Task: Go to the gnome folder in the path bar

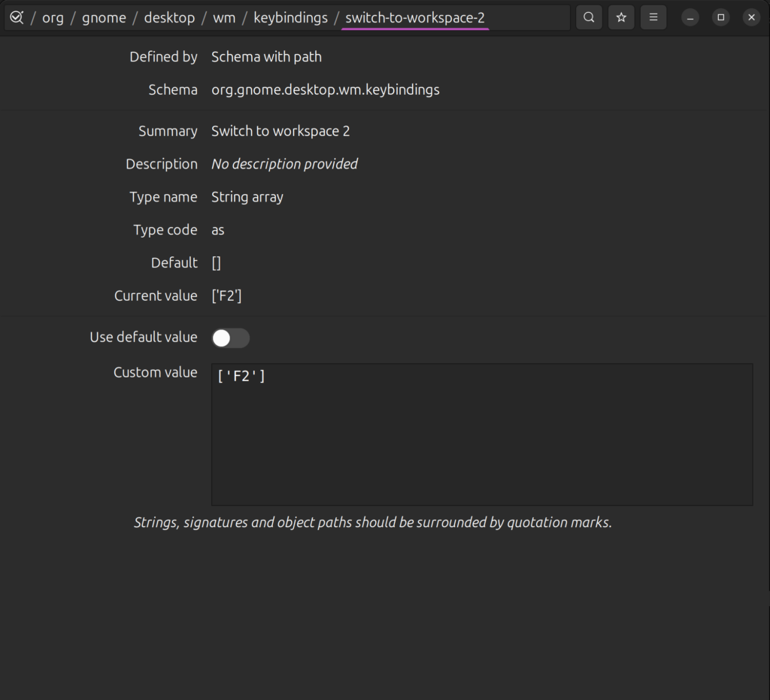Action: coord(104,18)
